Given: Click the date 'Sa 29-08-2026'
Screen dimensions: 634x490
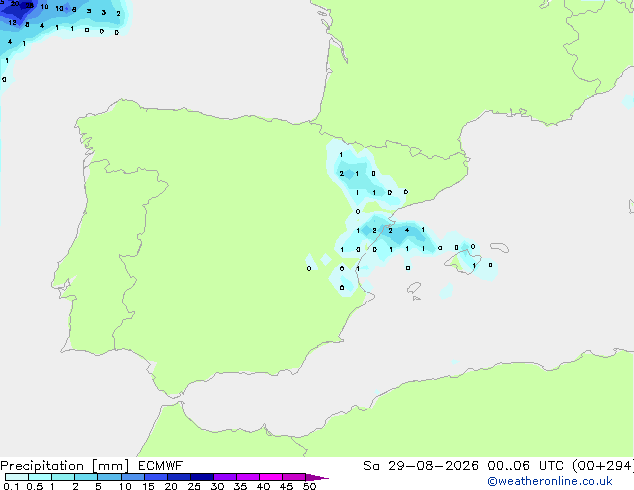Looking at the screenshot, I should click(x=421, y=466).
